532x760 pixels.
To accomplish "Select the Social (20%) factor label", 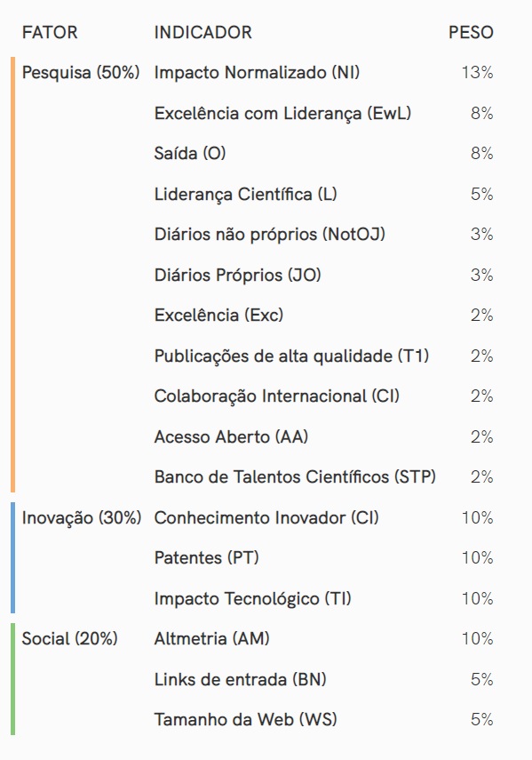I will point(69,639).
